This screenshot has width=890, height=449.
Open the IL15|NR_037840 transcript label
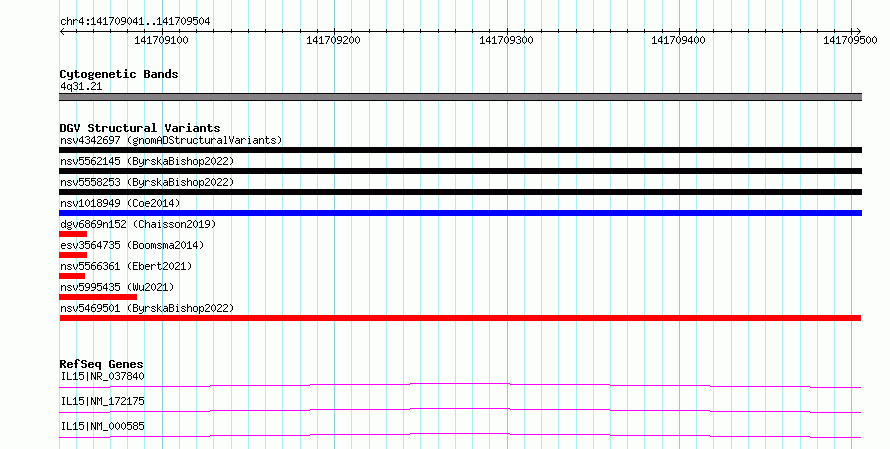[x=103, y=376]
